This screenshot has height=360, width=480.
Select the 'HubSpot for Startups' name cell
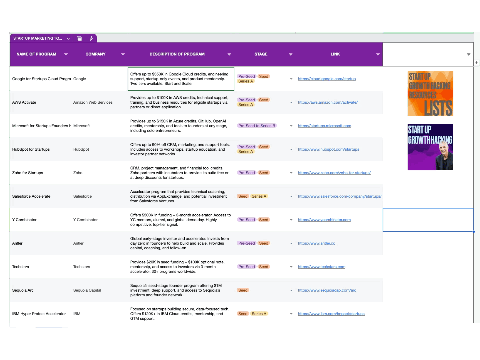pos(40,149)
